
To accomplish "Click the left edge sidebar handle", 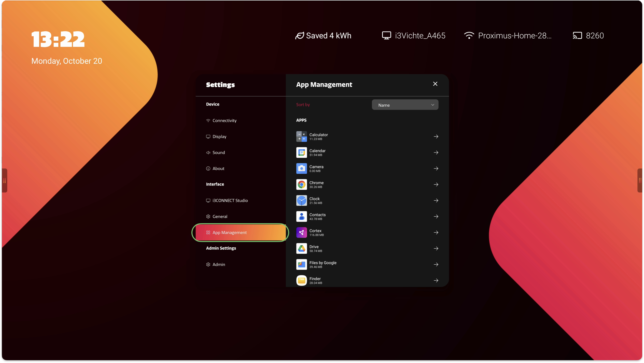I will [x=4, y=180].
